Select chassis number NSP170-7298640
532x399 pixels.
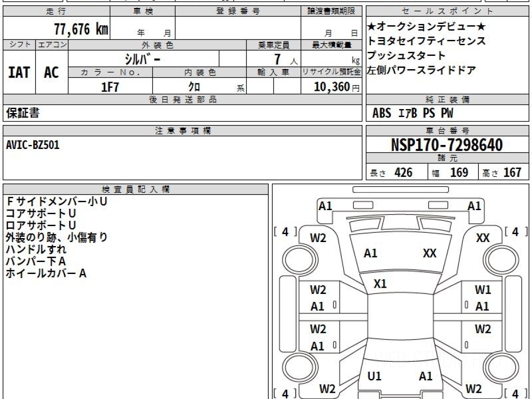[x=447, y=145]
